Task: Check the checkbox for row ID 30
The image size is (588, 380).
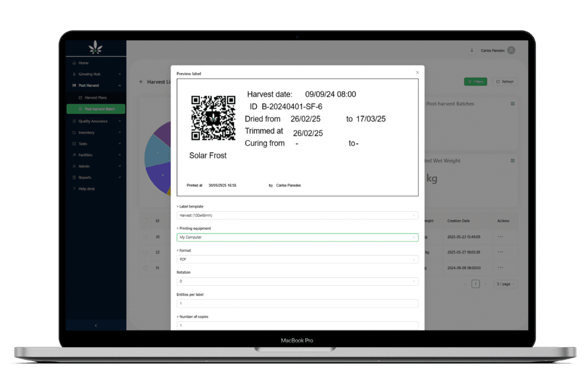Action: point(145,236)
